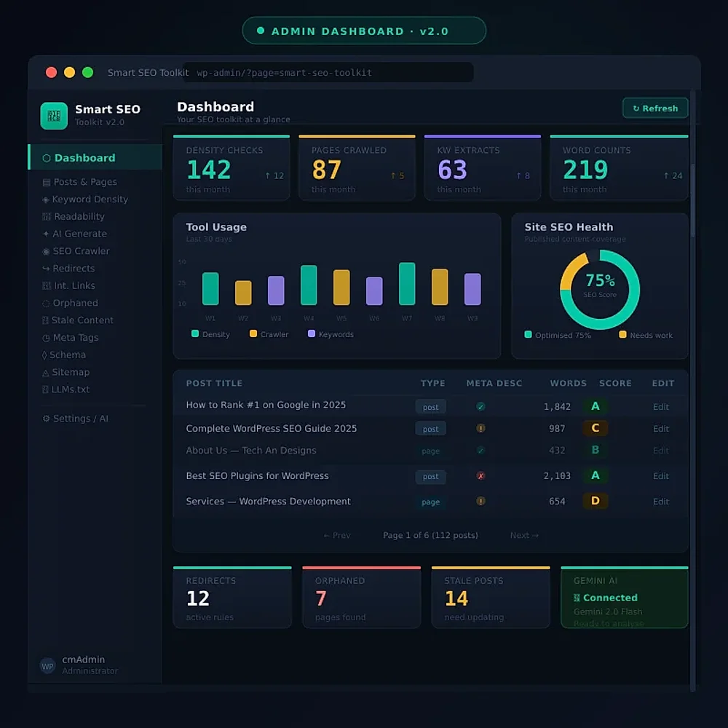Edit the 'About Us — Tech An Designs' page

tap(661, 451)
